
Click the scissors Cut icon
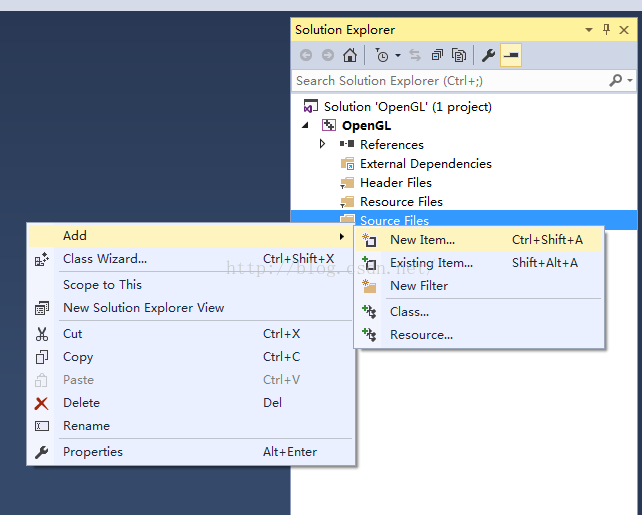[x=41, y=334]
